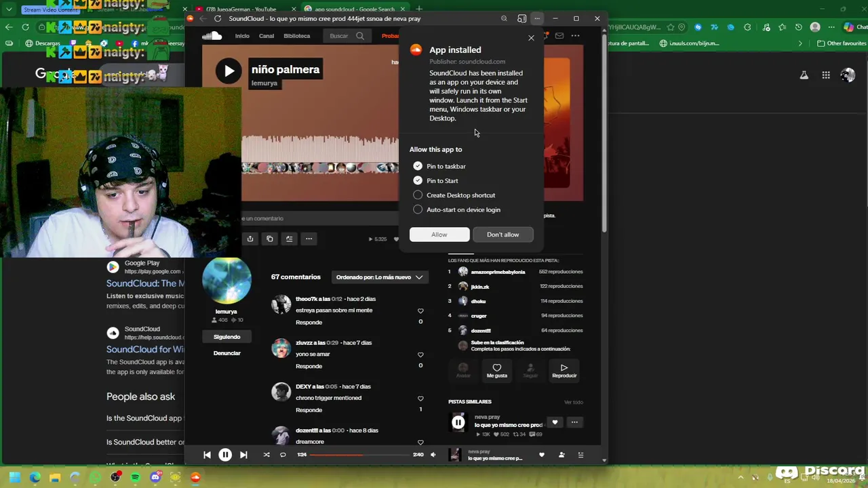This screenshot has height=488, width=868.
Task: Skip to the next track
Action: click(243, 455)
